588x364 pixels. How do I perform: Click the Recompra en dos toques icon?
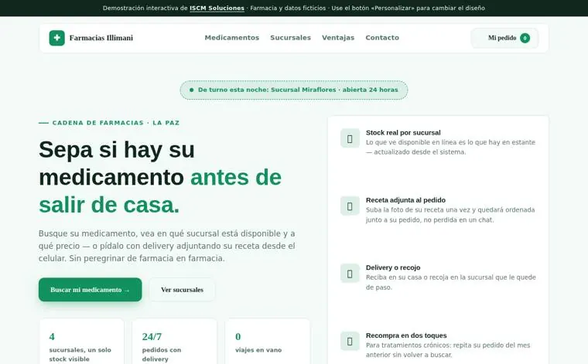coord(350,341)
